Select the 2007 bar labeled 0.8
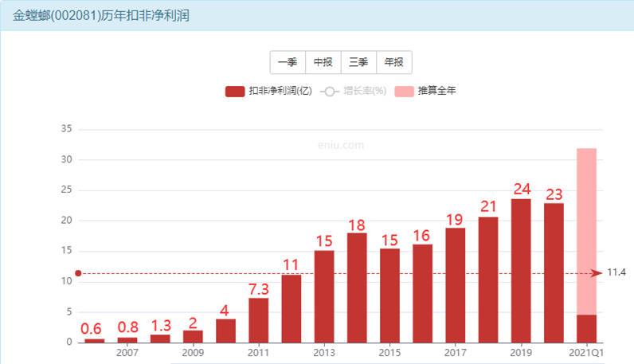Image resolution: width=634 pixels, height=364 pixels. 127,340
